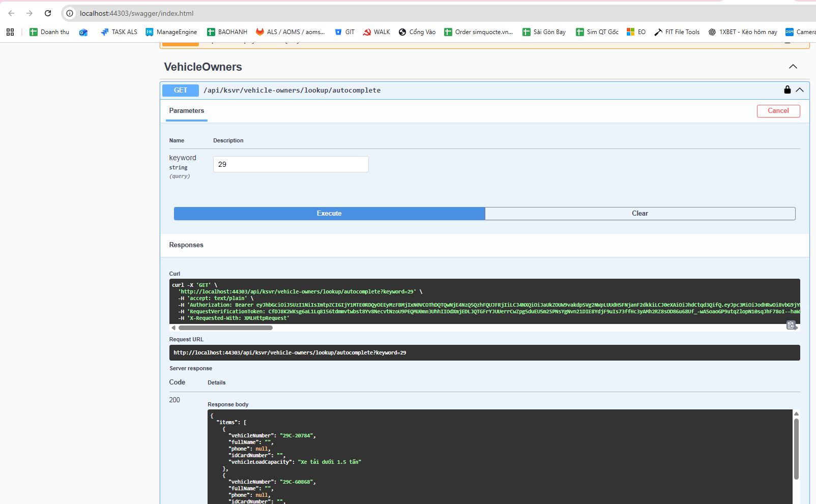The image size is (816, 504).
Task: Collapse the VehicleOwners section
Action: click(793, 67)
